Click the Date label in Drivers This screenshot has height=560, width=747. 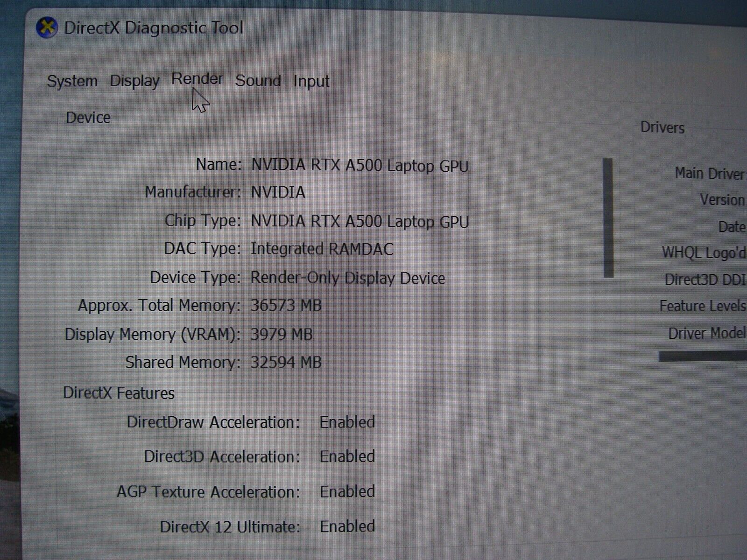point(732,227)
